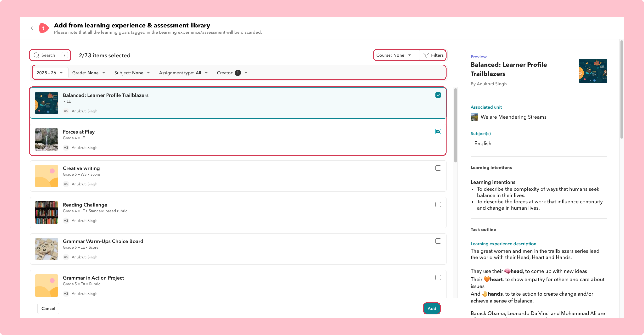
Task: Open the Filters button
Action: click(434, 55)
